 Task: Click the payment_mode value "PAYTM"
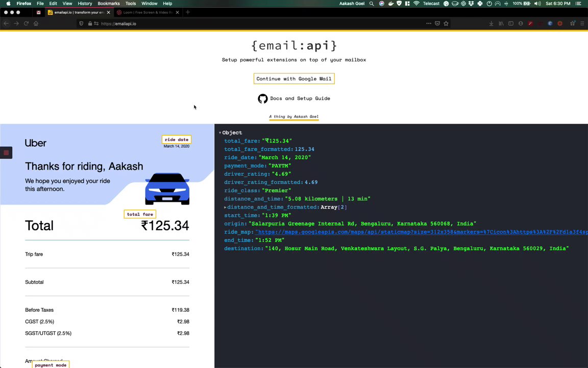pyautogui.click(x=280, y=166)
